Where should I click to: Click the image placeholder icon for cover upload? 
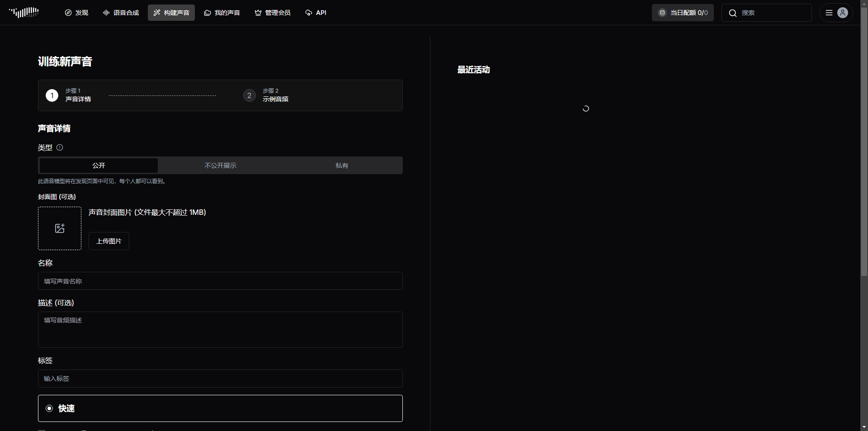click(60, 228)
